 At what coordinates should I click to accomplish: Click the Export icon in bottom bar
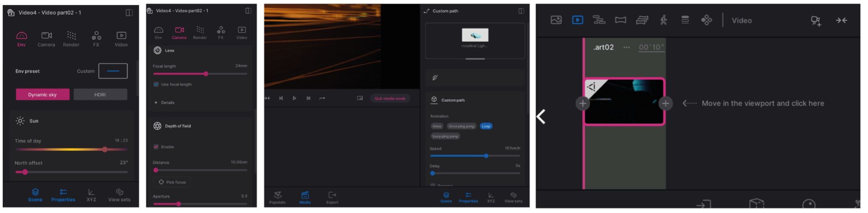pyautogui.click(x=332, y=197)
